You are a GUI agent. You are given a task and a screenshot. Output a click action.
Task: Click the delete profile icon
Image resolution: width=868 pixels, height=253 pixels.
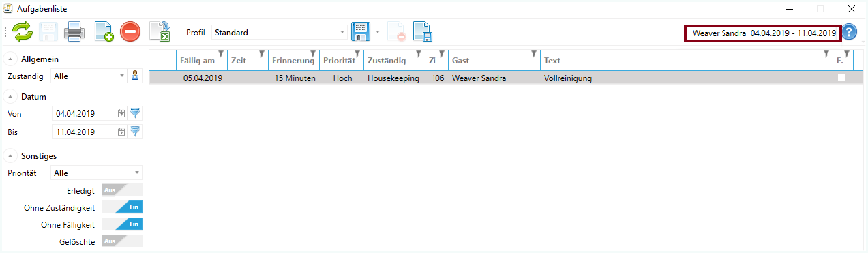396,32
